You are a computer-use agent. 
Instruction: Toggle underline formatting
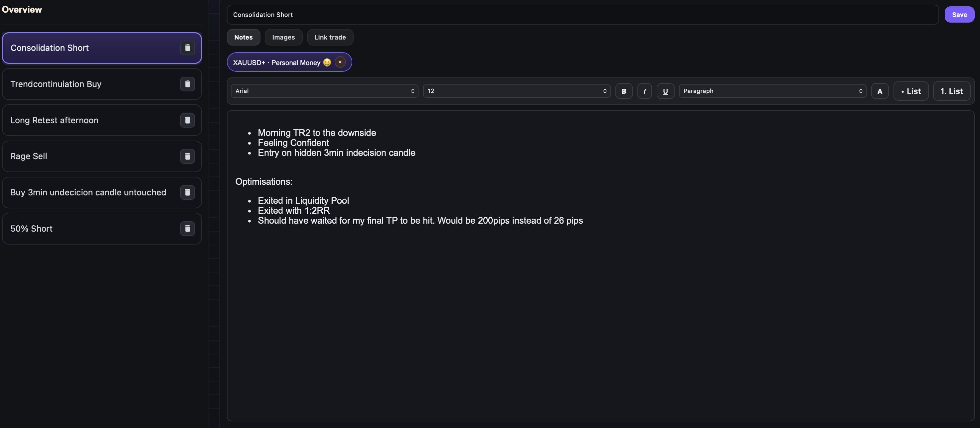[665, 91]
